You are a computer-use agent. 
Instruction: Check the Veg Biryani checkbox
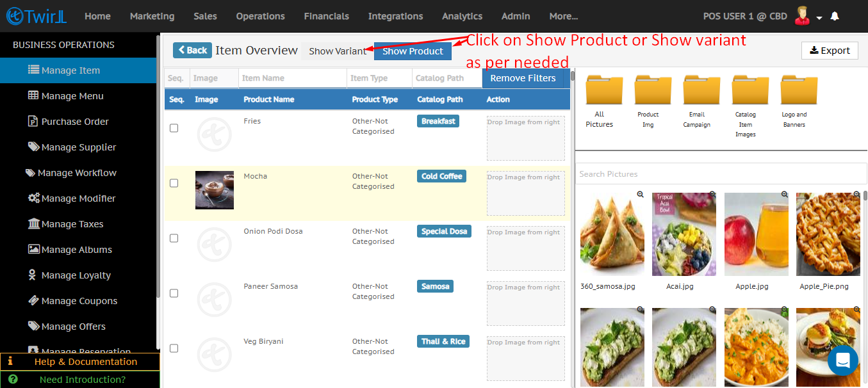[x=174, y=348]
